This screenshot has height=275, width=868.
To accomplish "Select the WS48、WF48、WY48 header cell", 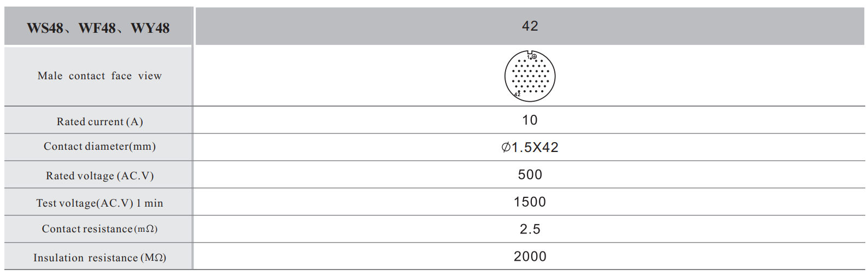I will tap(98, 28).
